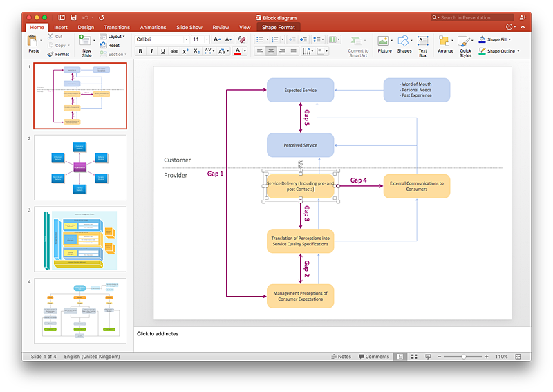Select slide 2 thumbnail
This screenshot has width=553, height=392.
80,167
